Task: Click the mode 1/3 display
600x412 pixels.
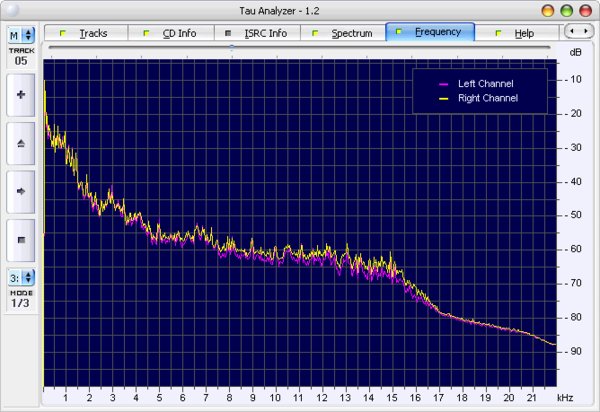Action: coord(20,303)
